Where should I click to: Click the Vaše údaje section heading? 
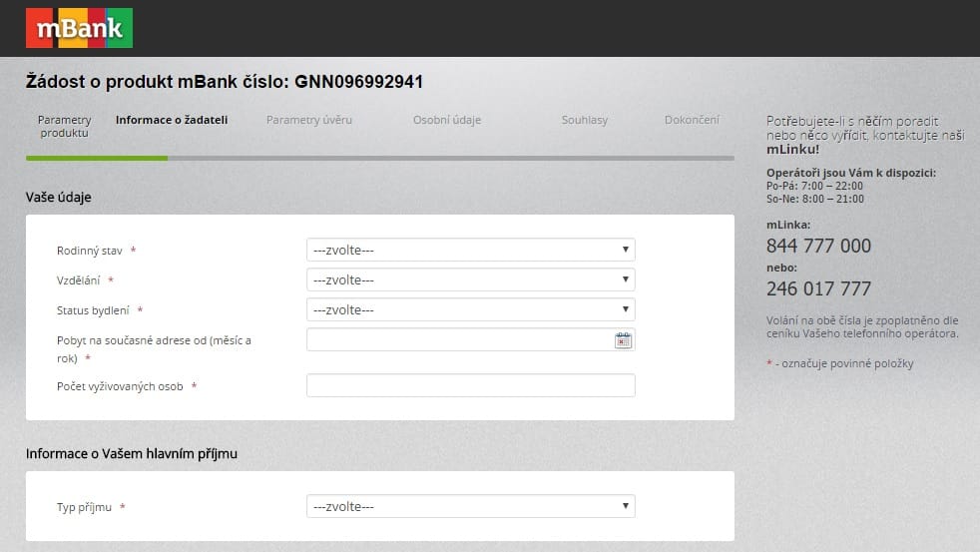pos(58,197)
